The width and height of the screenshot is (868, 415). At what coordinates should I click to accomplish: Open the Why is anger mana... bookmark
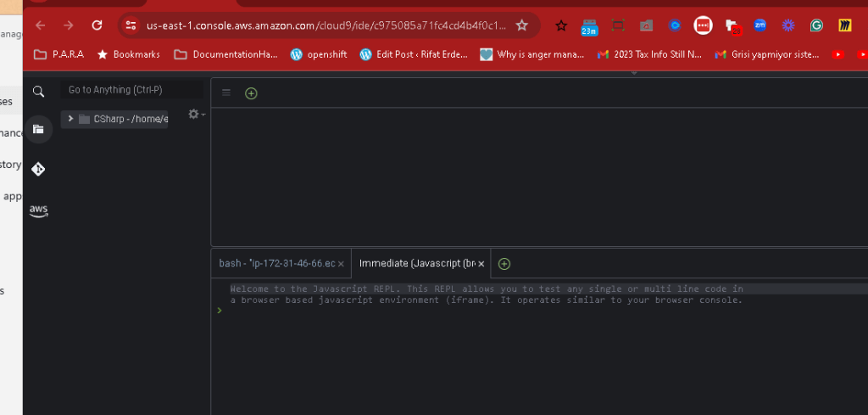pos(532,54)
